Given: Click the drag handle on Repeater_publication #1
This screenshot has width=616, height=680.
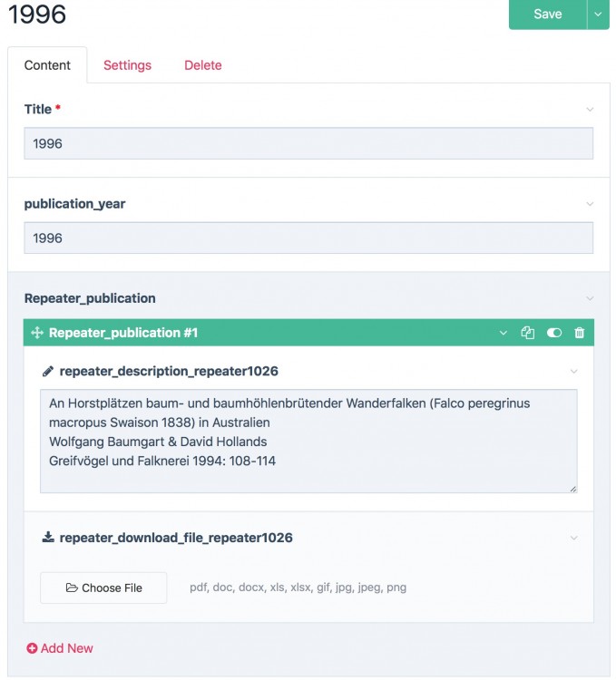Looking at the screenshot, I should point(37,333).
